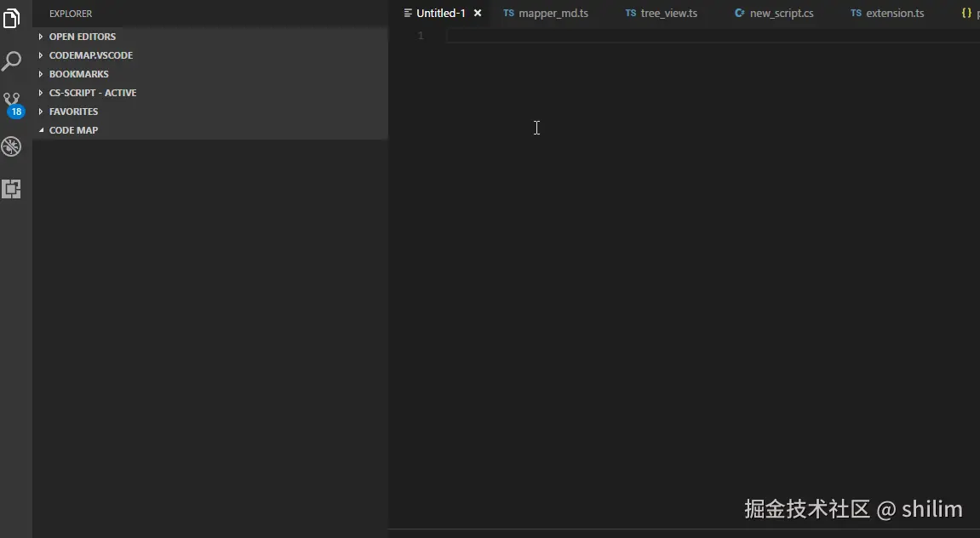Open the Explorer view icon
The height and width of the screenshot is (538, 980).
pyautogui.click(x=12, y=19)
